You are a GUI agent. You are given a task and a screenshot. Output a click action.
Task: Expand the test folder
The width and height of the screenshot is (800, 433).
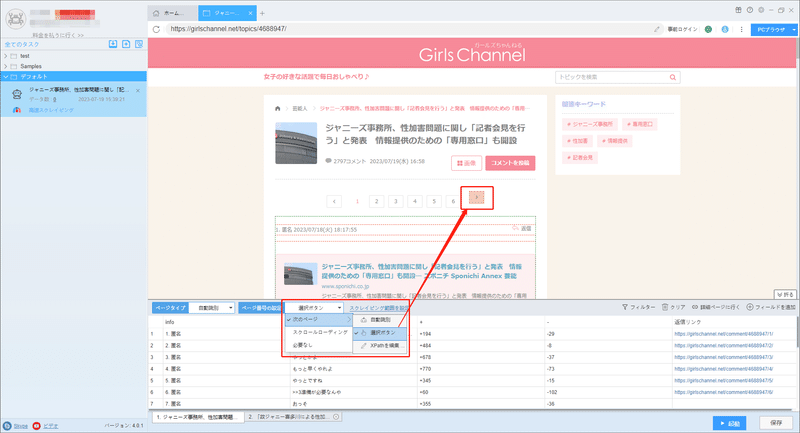[x=6, y=56]
